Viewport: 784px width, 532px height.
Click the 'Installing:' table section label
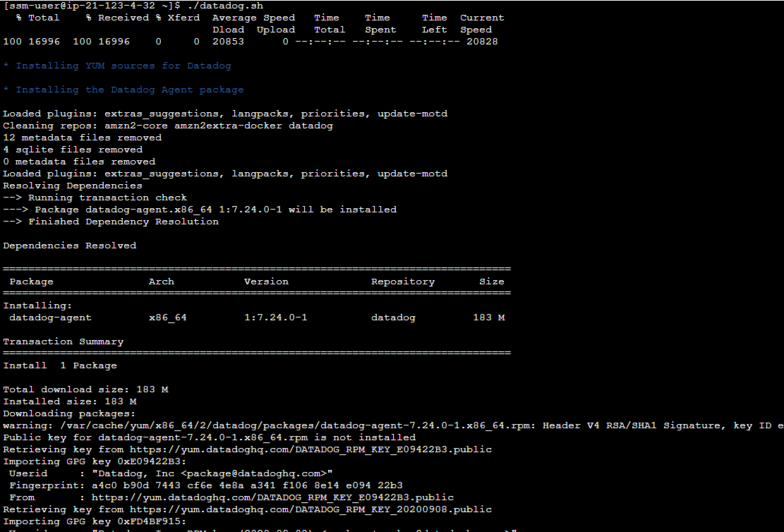click(x=37, y=306)
